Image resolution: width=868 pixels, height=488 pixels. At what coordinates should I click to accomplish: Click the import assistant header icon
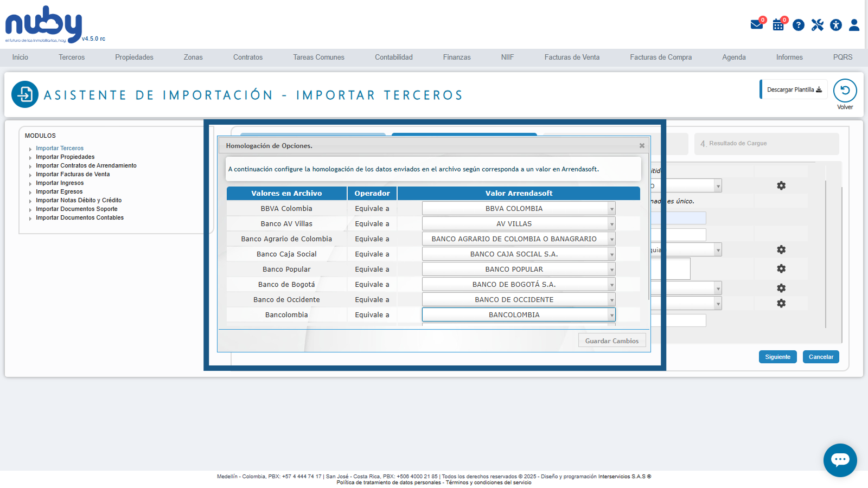coord(25,94)
